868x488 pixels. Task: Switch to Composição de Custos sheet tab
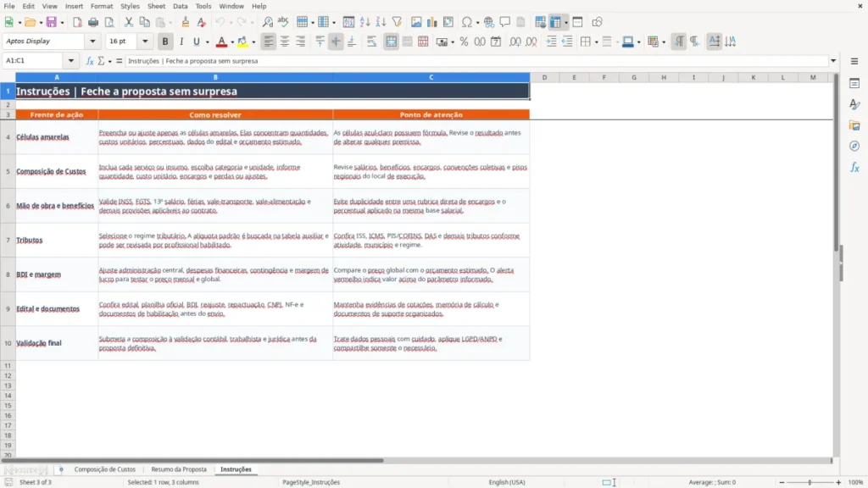pyautogui.click(x=104, y=469)
